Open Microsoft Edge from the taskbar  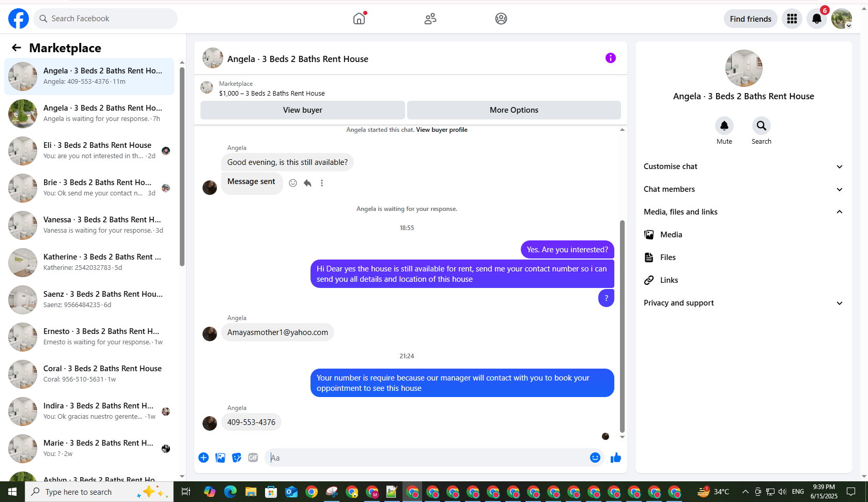230,492
